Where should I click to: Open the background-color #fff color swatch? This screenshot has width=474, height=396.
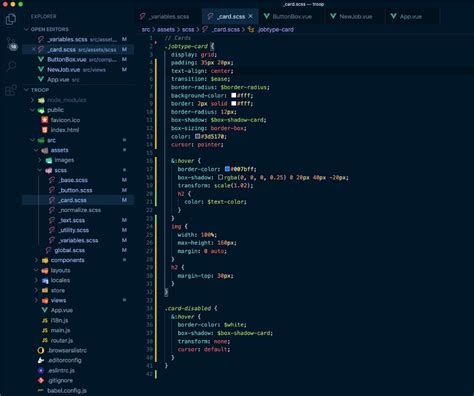click(234, 95)
